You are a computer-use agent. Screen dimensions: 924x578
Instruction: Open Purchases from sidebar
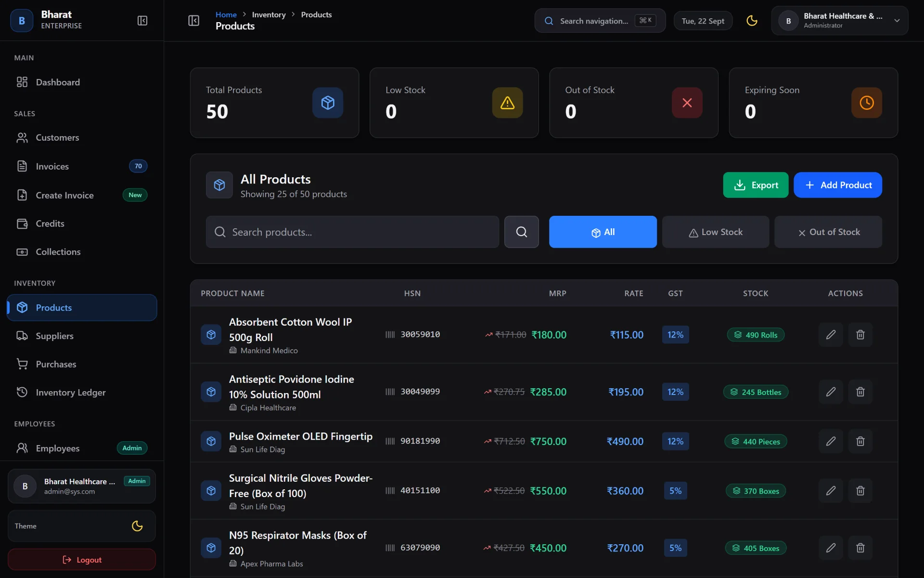(x=82, y=364)
